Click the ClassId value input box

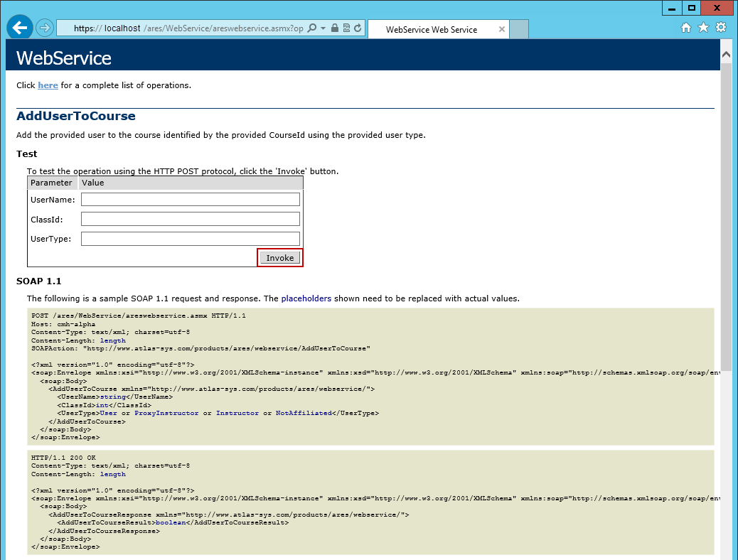point(190,219)
